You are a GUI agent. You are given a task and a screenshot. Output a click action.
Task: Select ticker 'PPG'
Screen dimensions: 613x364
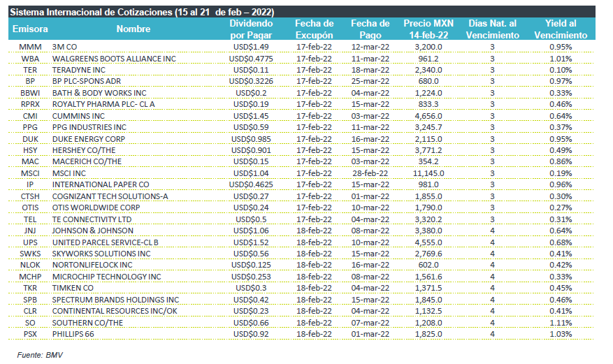tap(30, 127)
